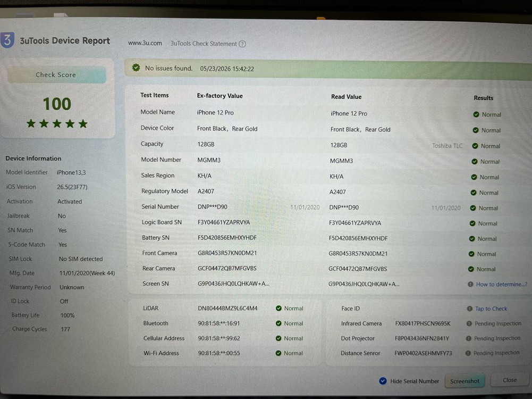This screenshot has height=399, width=532.
Task: Click the Normal check icon for Capacity
Action: 475,146
